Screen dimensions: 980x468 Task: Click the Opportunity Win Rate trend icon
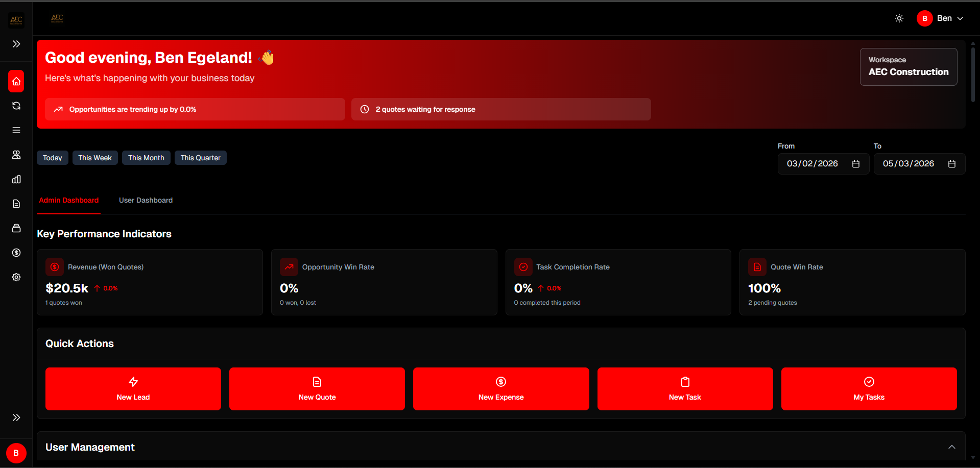289,267
